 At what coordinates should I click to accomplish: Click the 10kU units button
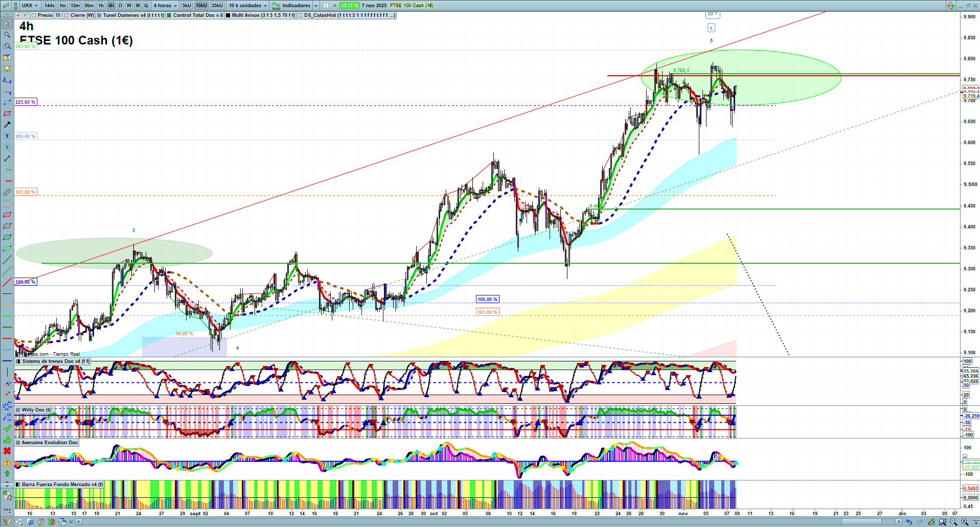201,6
